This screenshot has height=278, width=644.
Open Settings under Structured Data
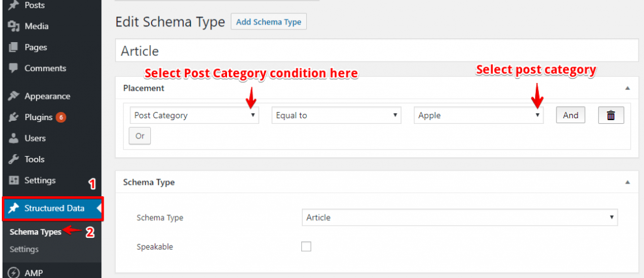[25, 249]
